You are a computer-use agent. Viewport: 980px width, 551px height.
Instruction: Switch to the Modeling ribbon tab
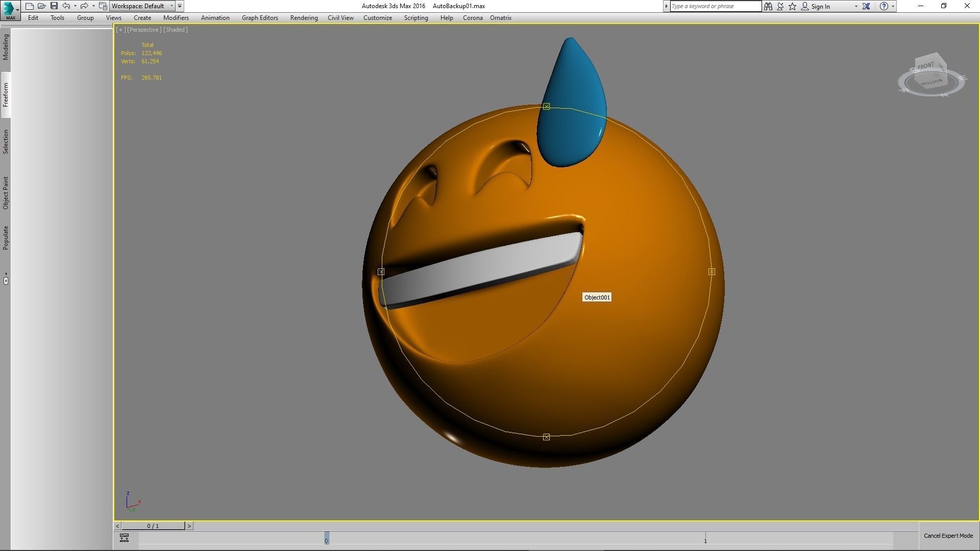click(x=6, y=47)
